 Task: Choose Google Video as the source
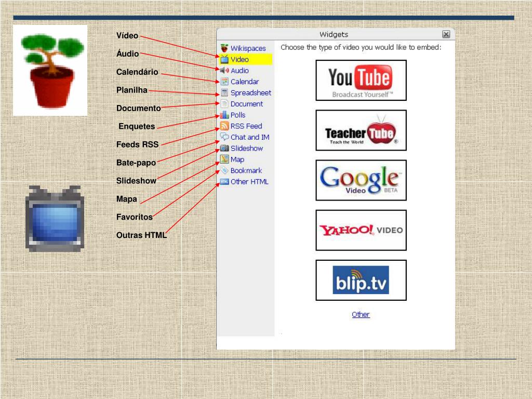361,180
